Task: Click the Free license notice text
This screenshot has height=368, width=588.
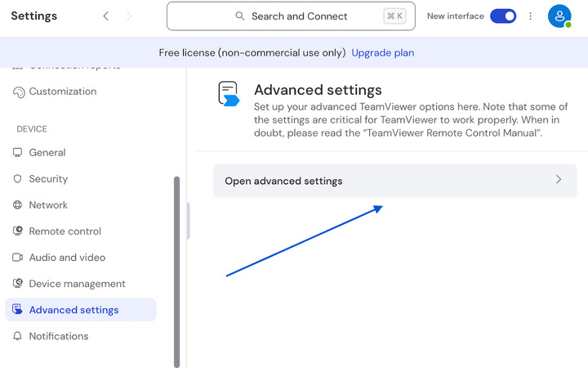Action: pos(252,52)
